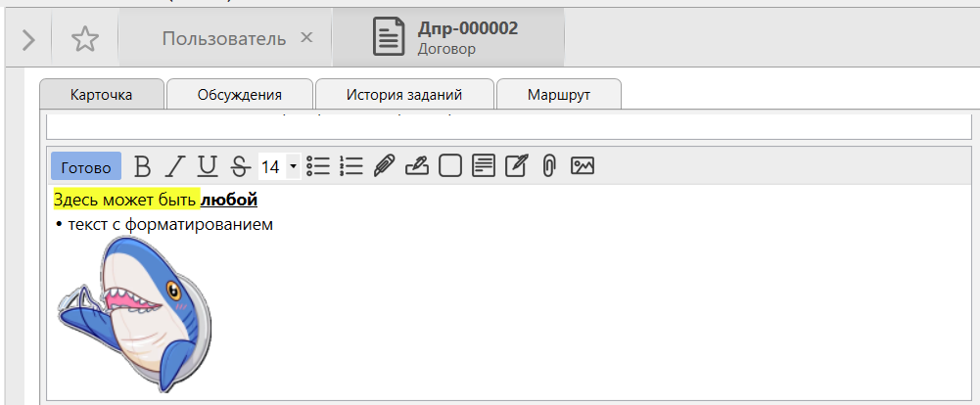Image resolution: width=980 pixels, height=405 pixels.
Task: Open the Обсуждения tab
Action: (x=240, y=95)
